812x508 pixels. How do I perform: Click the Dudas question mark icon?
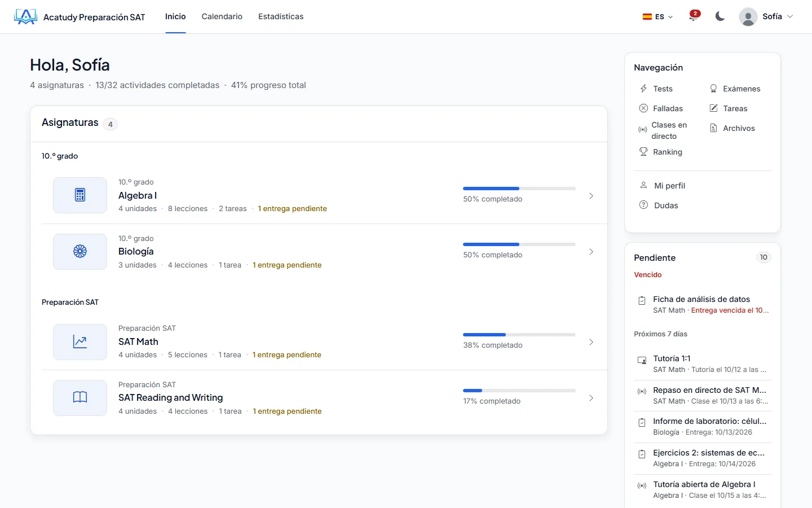(x=643, y=205)
